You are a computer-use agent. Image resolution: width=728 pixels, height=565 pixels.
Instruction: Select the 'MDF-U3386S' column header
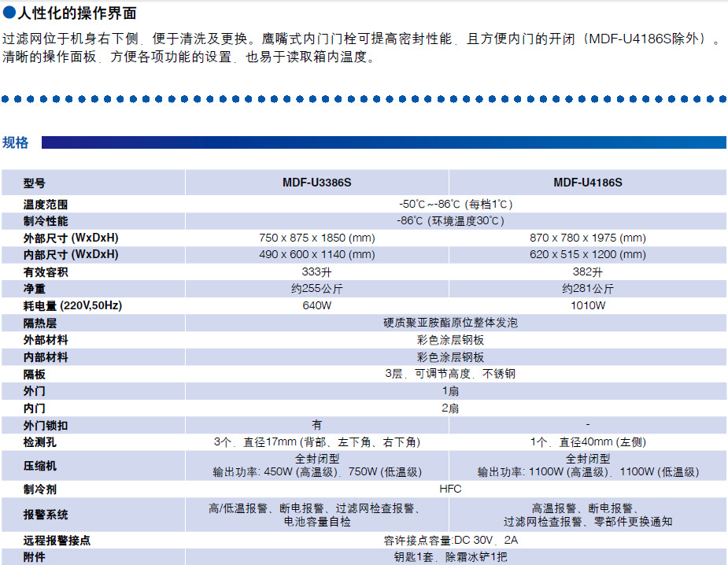pyautogui.click(x=317, y=183)
